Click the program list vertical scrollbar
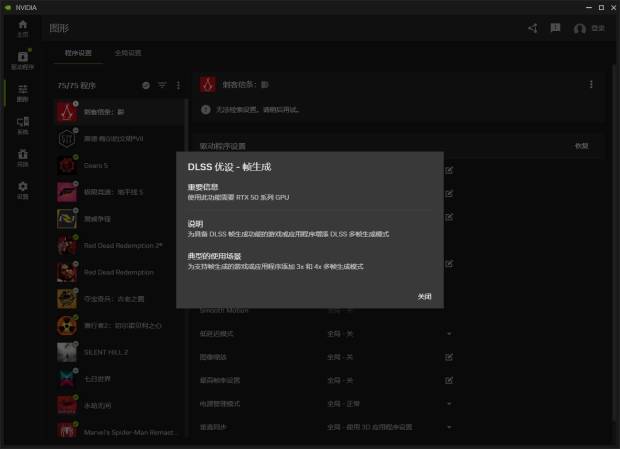The height and width of the screenshot is (449, 620). 187,269
